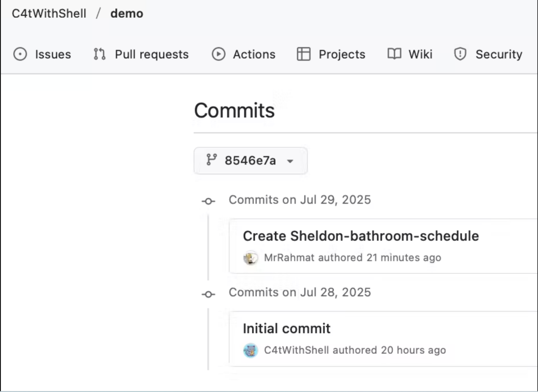
Task: Click the git branch icon beside 8546e7a
Action: (x=211, y=160)
